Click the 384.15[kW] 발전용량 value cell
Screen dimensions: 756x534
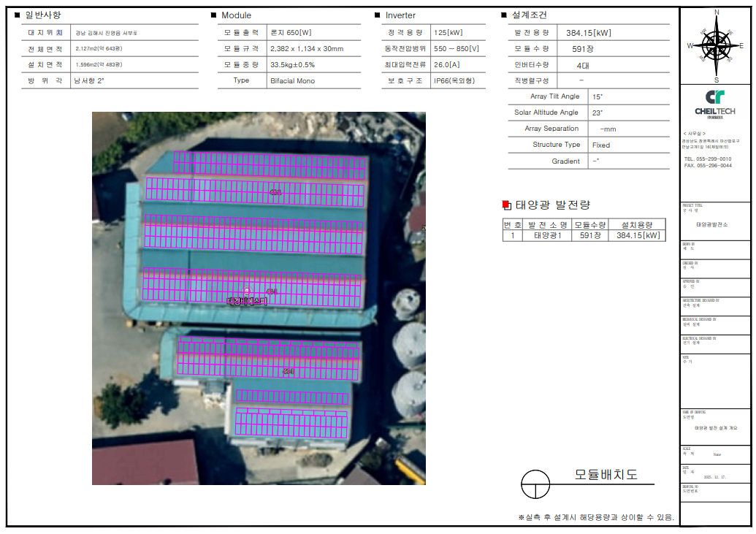(x=589, y=33)
